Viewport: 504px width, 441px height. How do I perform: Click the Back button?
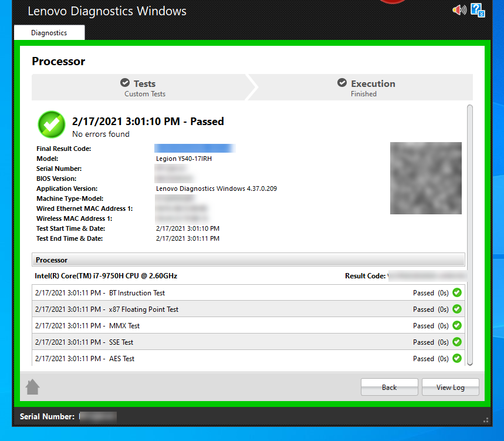click(x=389, y=387)
